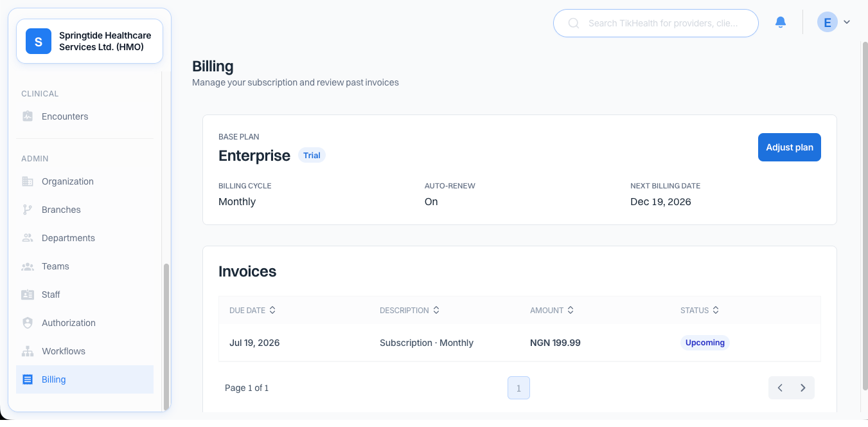Viewport: 868px width, 427px height.
Task: Navigate to Workflows
Action: click(85, 351)
